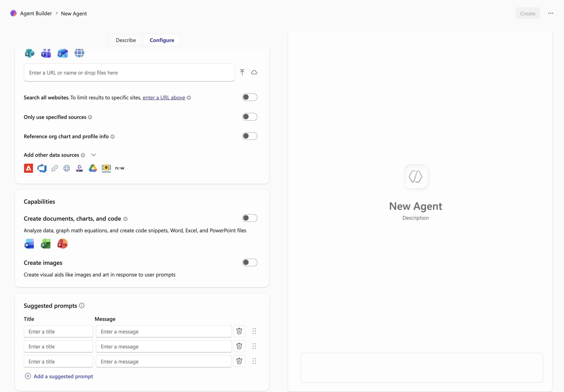This screenshot has width=564, height=392.
Task: Select the Google Drive connector icon
Action: point(93,168)
